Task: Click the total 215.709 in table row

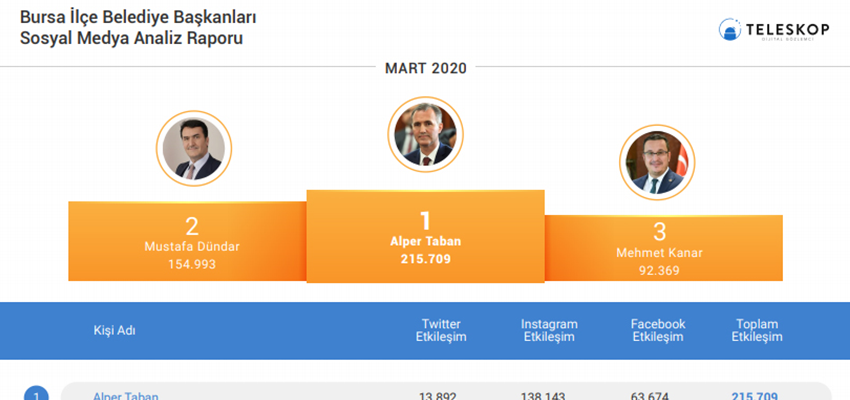Action: [755, 396]
